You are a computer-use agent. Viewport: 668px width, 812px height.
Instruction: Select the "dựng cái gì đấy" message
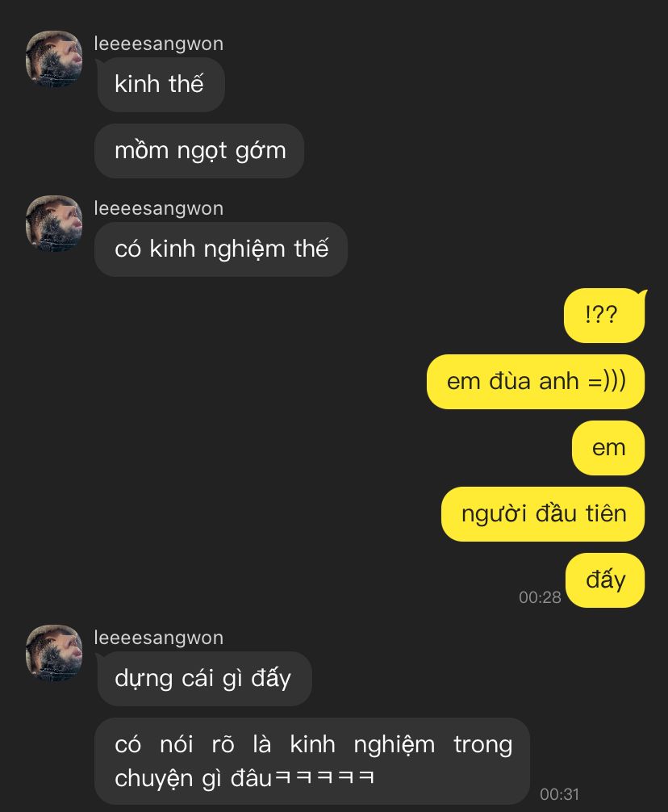click(x=204, y=678)
